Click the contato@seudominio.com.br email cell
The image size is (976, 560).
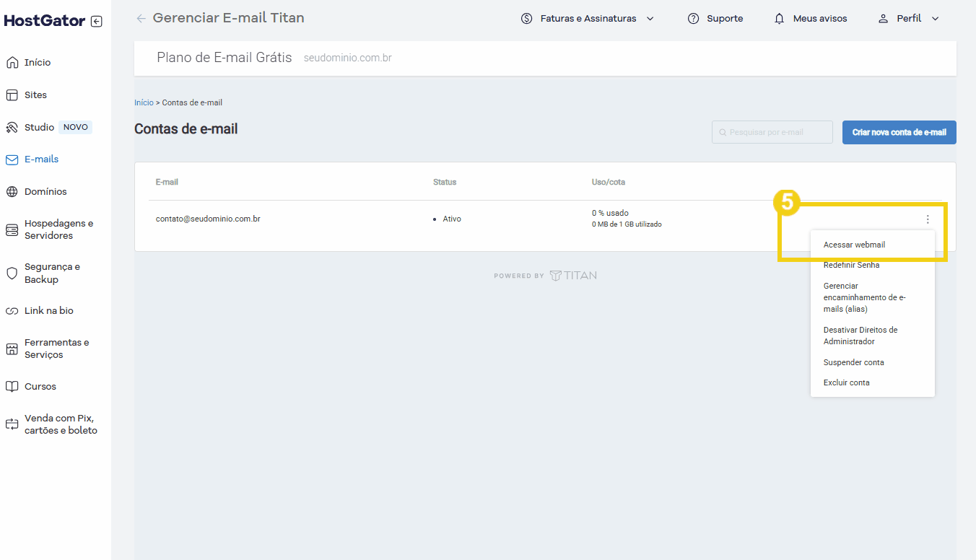coord(208,219)
